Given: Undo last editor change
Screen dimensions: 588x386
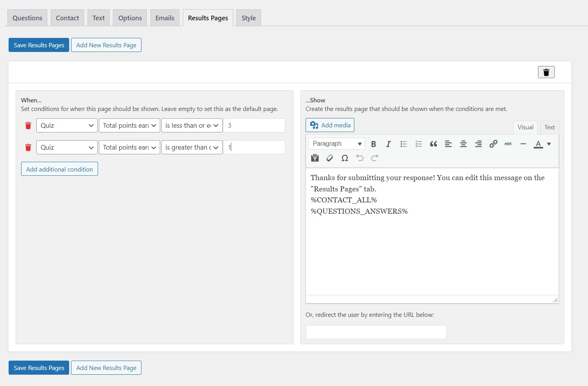Looking at the screenshot, I should [360, 158].
